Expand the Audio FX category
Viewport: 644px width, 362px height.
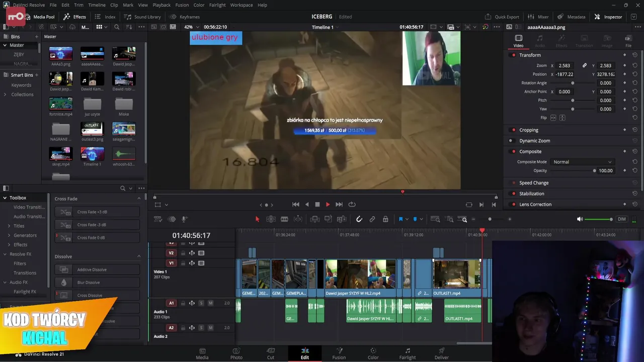[x=5, y=282]
